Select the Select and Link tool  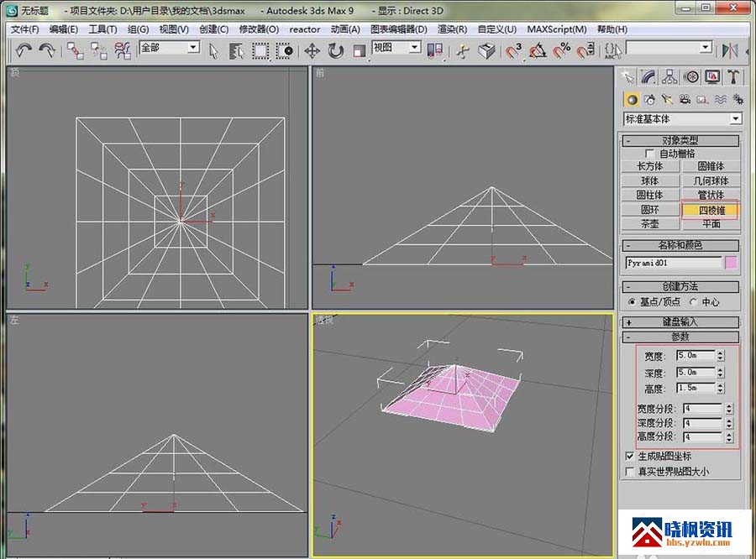(75, 50)
